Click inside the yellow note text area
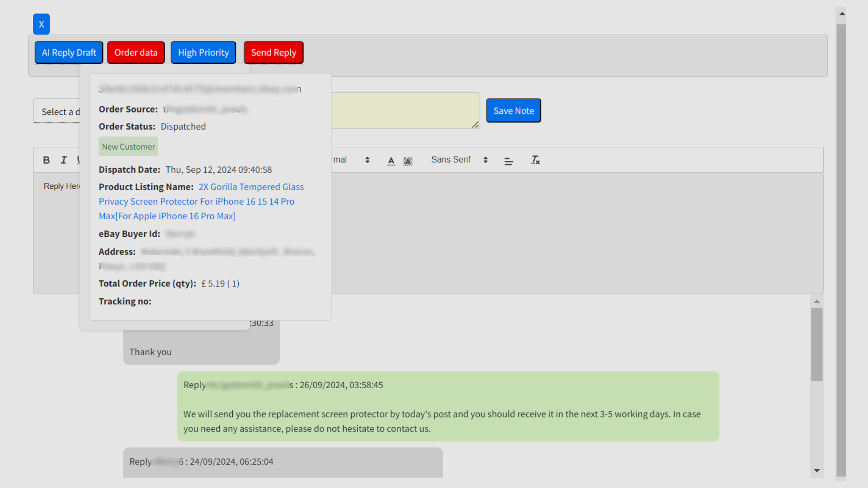Screen dimensions: 868x488 [405, 111]
